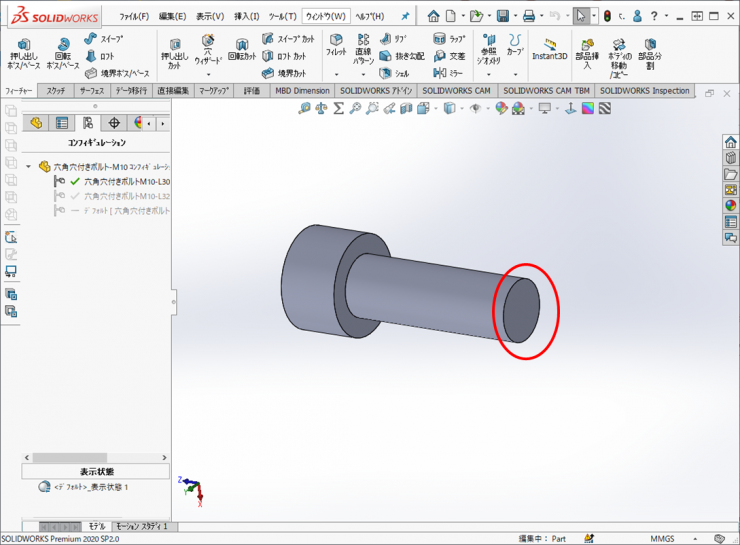Open the Hole Wizard (穴ウィザード) tool

(208, 51)
